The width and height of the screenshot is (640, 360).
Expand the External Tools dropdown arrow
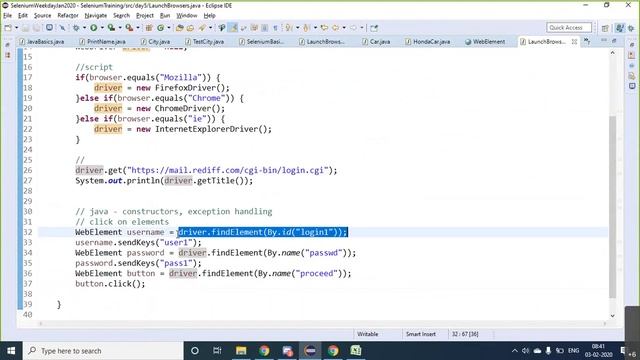138,28
